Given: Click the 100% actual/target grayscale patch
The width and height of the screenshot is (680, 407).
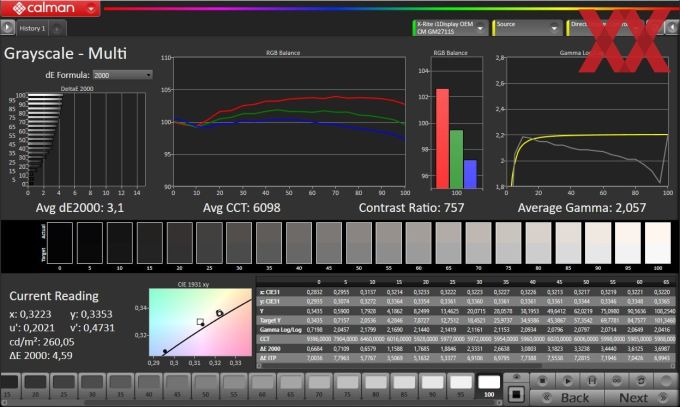Looking at the screenshot, I should coord(658,243).
